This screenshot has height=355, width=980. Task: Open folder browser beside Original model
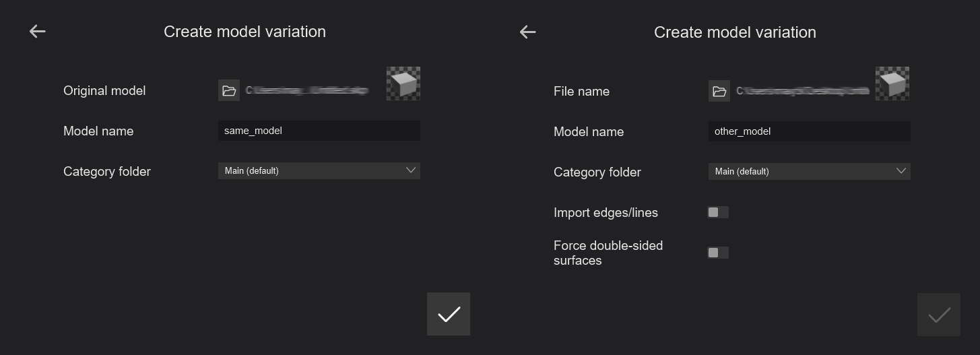[229, 90]
